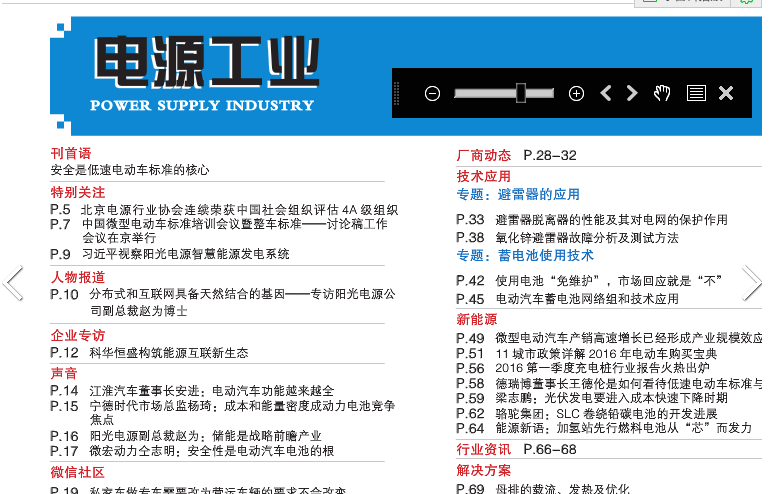Click the P.62 骆驼集团 SLC entry
Screen dimensions: 770x494
[x=587, y=413]
